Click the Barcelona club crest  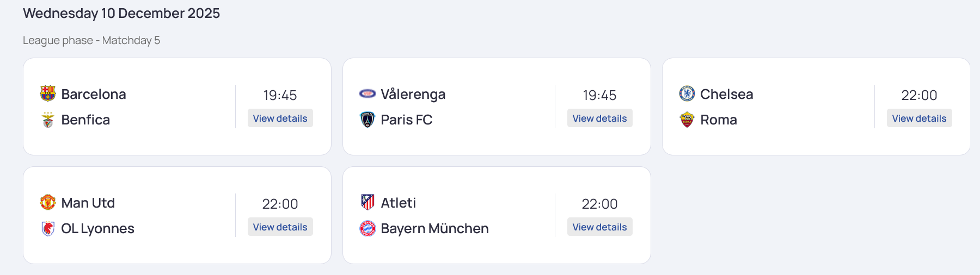[48, 93]
